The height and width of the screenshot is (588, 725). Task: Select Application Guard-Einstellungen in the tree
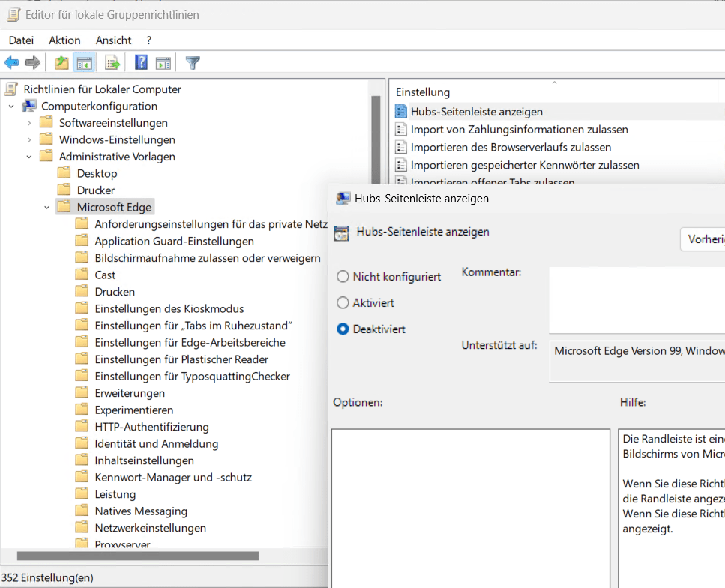[x=174, y=241]
